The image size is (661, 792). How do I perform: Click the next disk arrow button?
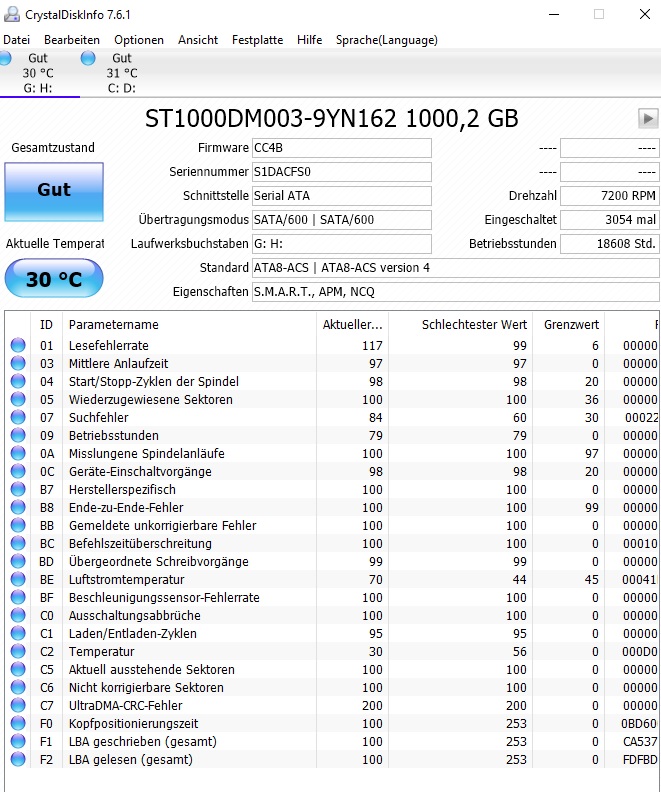[x=648, y=119]
